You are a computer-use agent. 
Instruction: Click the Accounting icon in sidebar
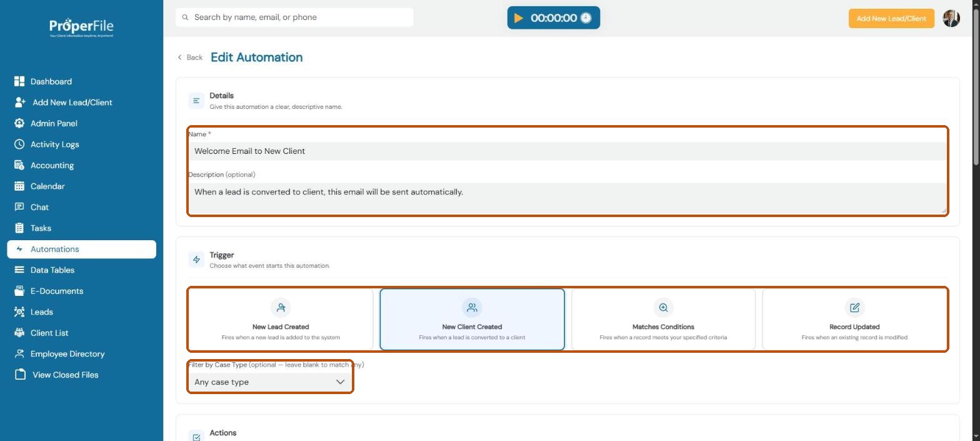pos(19,165)
